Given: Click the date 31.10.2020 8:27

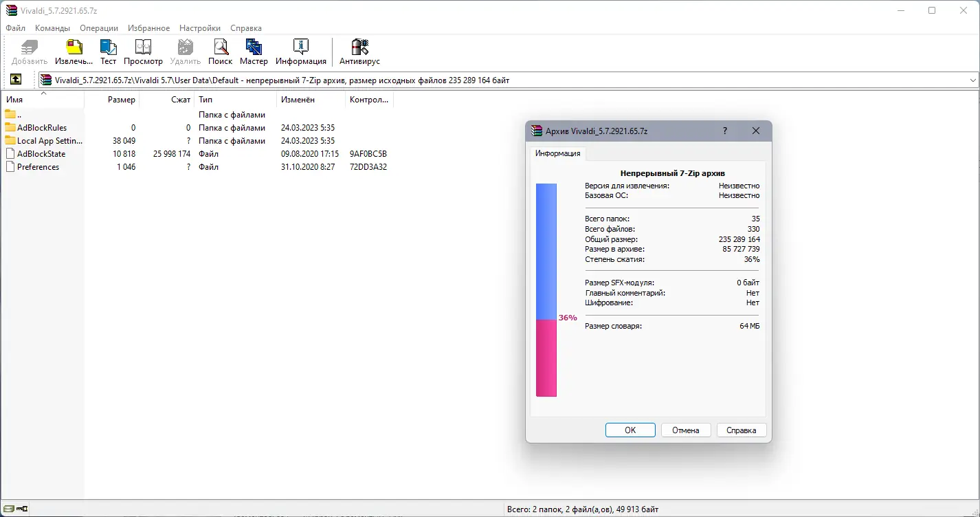Looking at the screenshot, I should [x=308, y=166].
